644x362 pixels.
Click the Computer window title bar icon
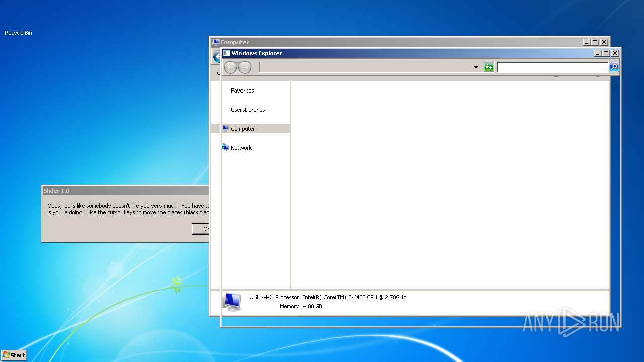pos(216,42)
